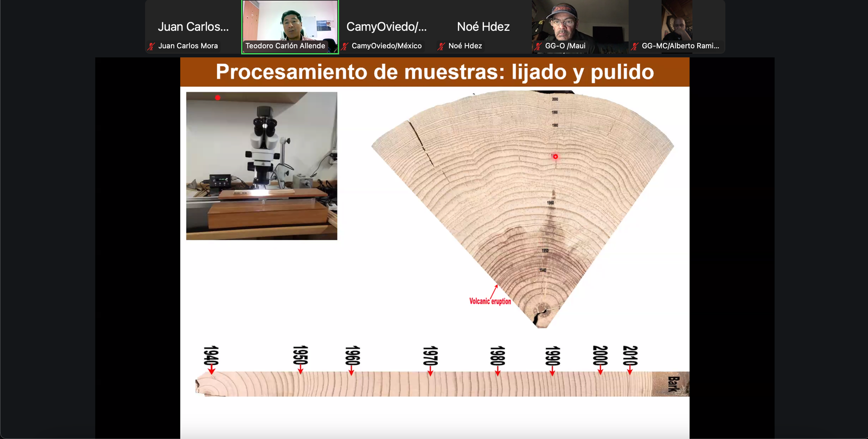
Task: Click the 'Teodoro Carlón Allende' name label
Action: 285,46
